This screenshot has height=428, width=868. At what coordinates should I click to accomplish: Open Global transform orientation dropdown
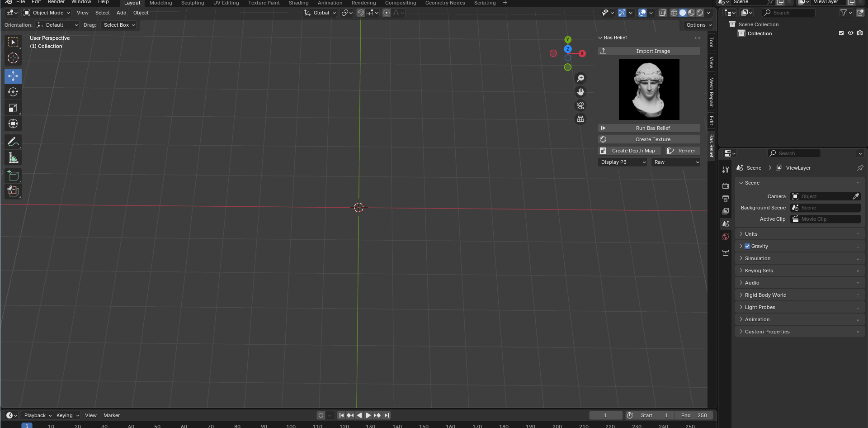[x=321, y=13]
